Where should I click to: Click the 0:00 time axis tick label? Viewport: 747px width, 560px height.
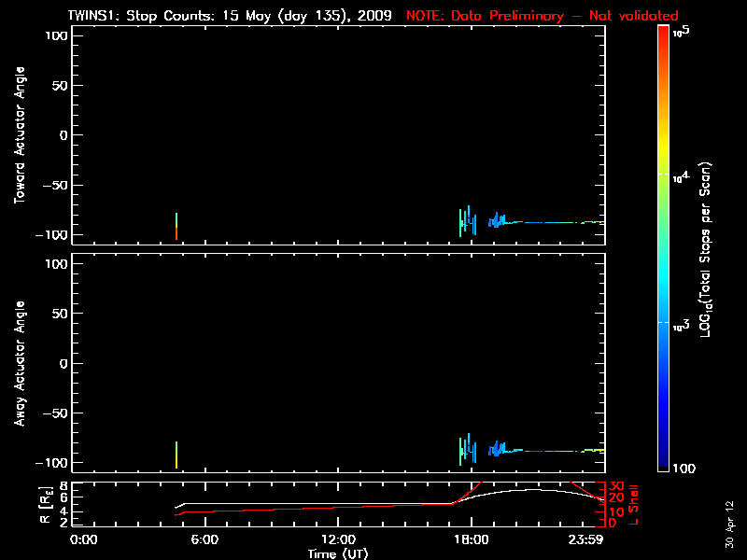[84, 540]
